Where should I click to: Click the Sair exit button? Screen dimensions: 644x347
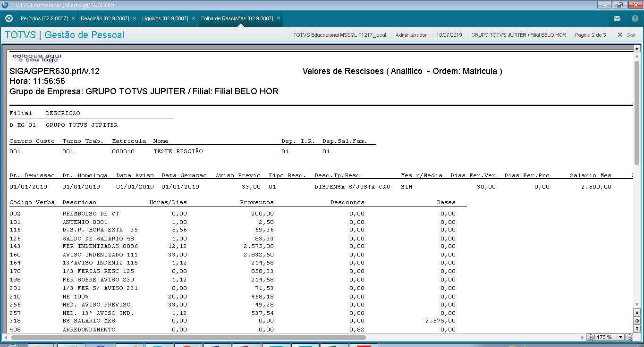pos(627,35)
